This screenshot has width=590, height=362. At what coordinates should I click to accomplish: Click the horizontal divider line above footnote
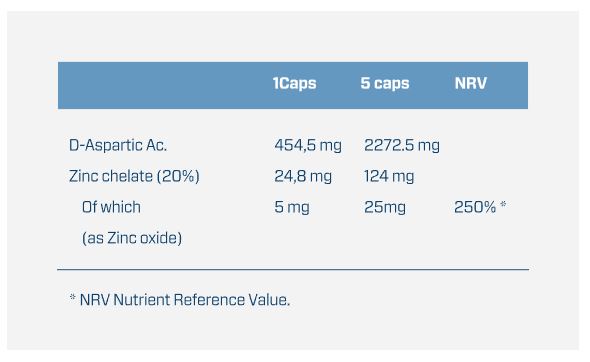point(293,269)
